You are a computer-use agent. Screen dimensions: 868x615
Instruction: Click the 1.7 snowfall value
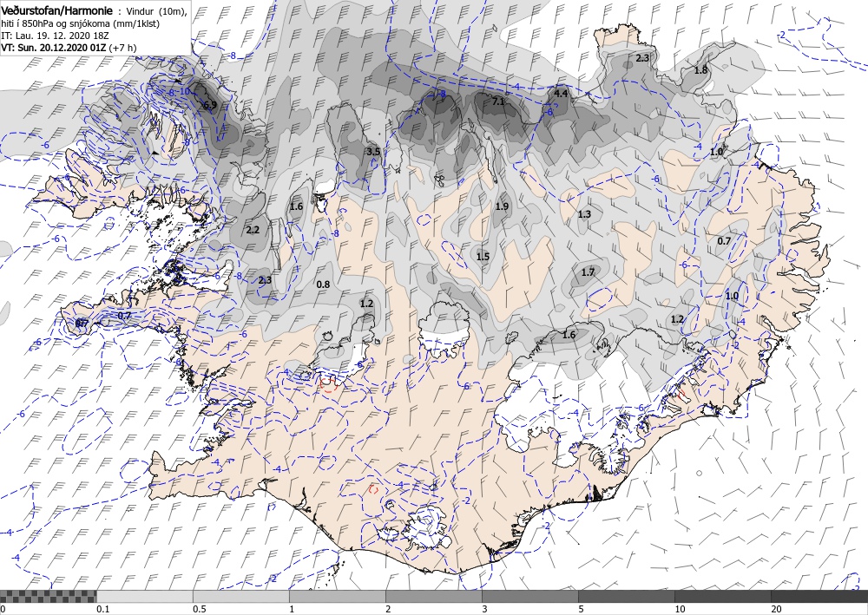tap(588, 272)
